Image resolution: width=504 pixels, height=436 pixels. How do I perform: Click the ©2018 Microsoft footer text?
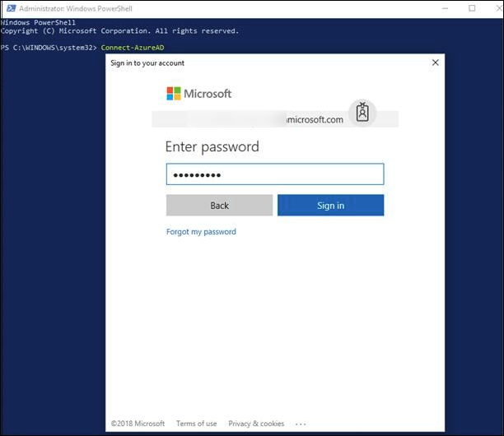pos(138,424)
